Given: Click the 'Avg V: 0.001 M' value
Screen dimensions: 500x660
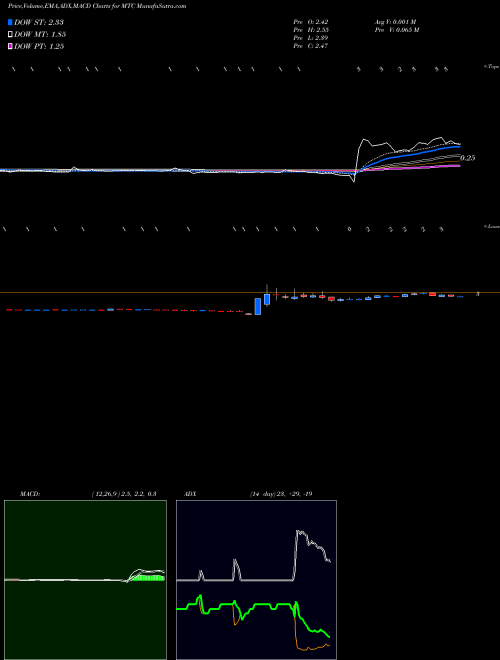Looking at the screenshot, I should pos(395,22).
